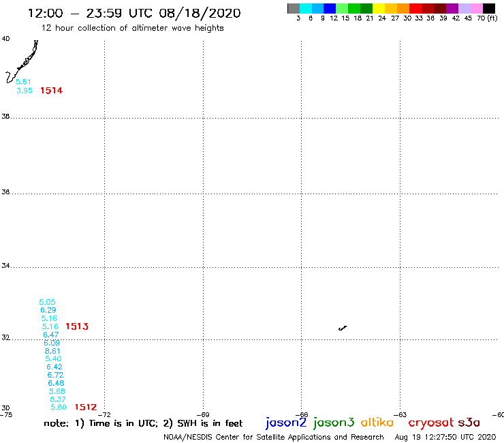
Task: Click the gray swatch in the legend
Action: point(294,9)
